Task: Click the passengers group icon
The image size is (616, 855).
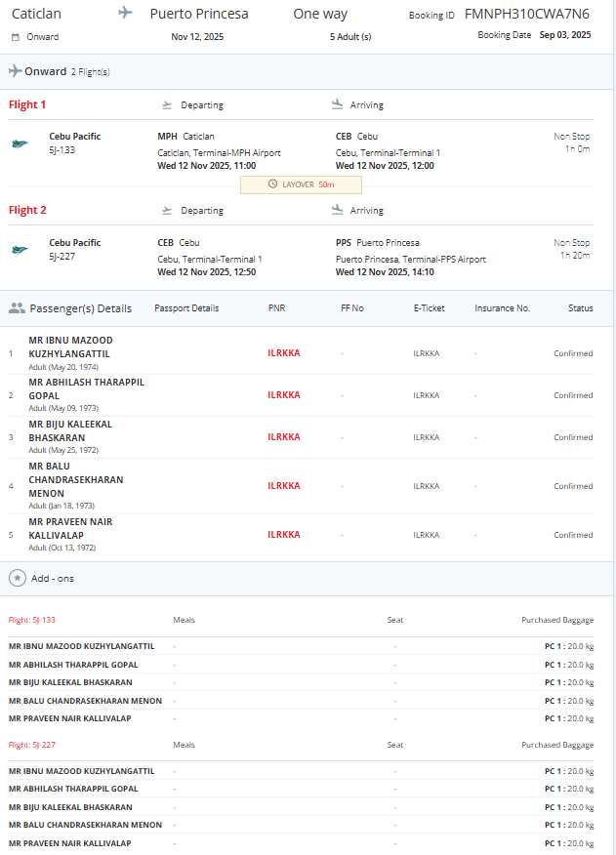Action: [17, 308]
